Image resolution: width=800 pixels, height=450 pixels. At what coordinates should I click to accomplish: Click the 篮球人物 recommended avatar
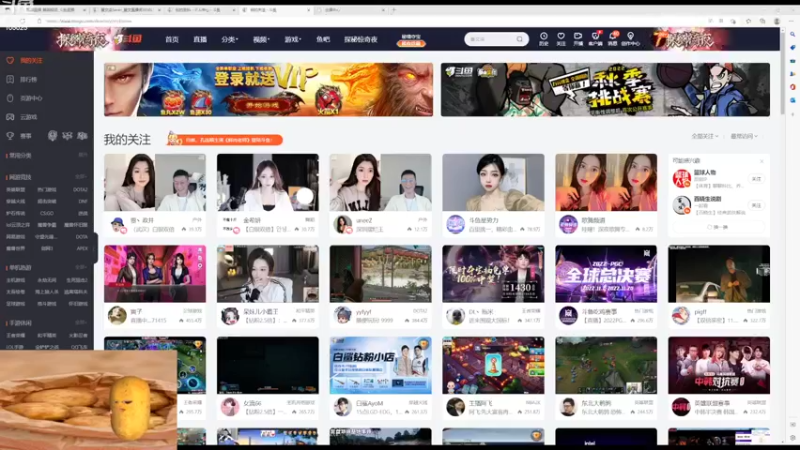681,179
